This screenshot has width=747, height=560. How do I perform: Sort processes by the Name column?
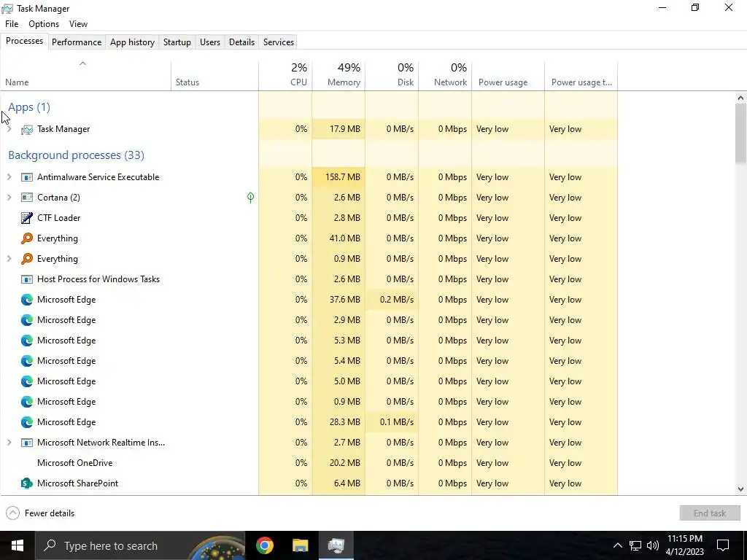tap(86, 76)
